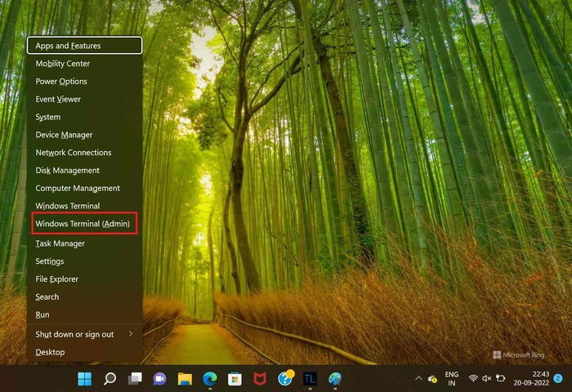Image resolution: width=572 pixels, height=392 pixels.
Task: Open the notification count badge
Action: 558,378
